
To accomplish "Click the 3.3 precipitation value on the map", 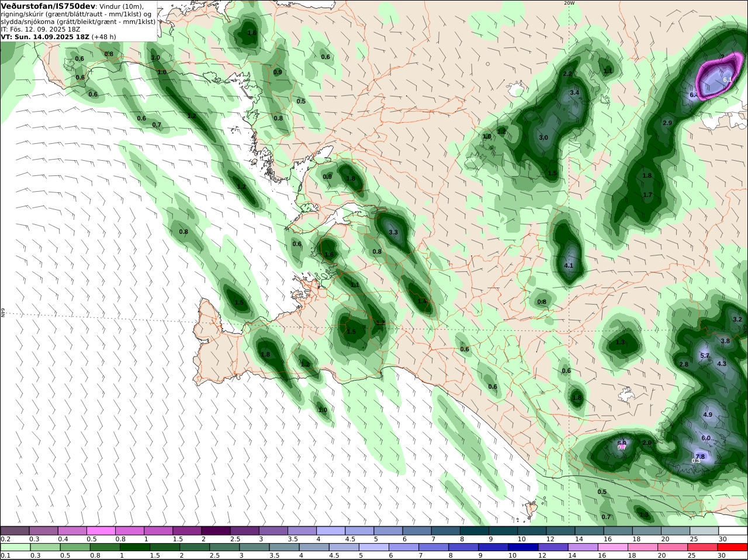I will pyautogui.click(x=393, y=233).
